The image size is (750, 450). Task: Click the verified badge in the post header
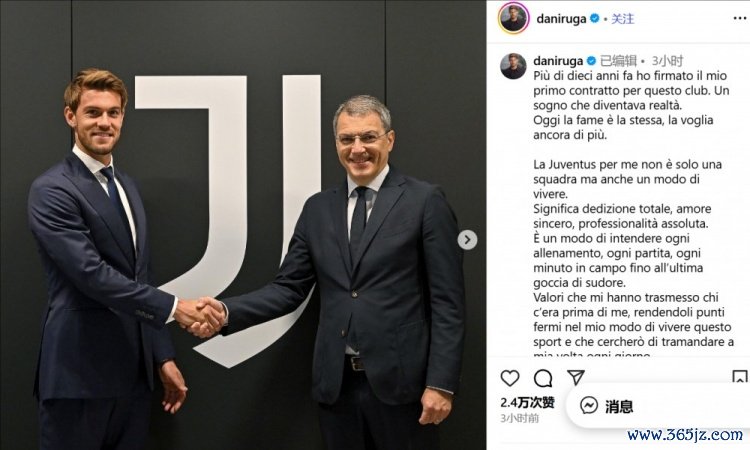point(595,18)
